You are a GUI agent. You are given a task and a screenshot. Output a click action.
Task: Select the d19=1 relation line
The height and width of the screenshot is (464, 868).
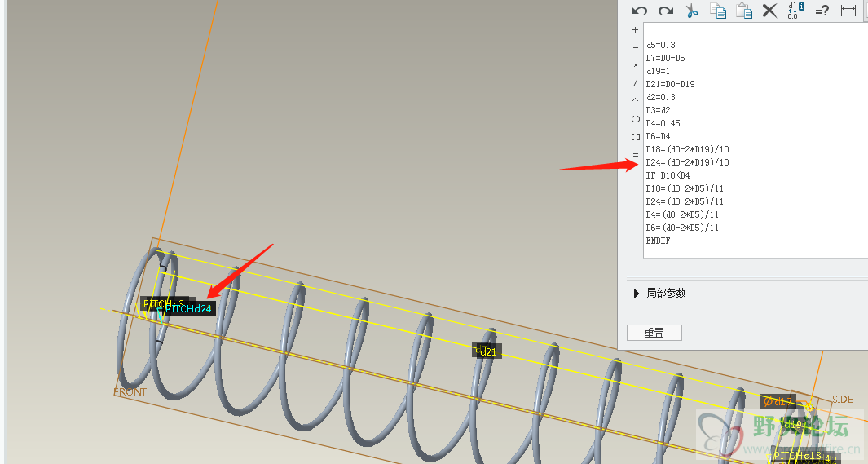[659, 71]
